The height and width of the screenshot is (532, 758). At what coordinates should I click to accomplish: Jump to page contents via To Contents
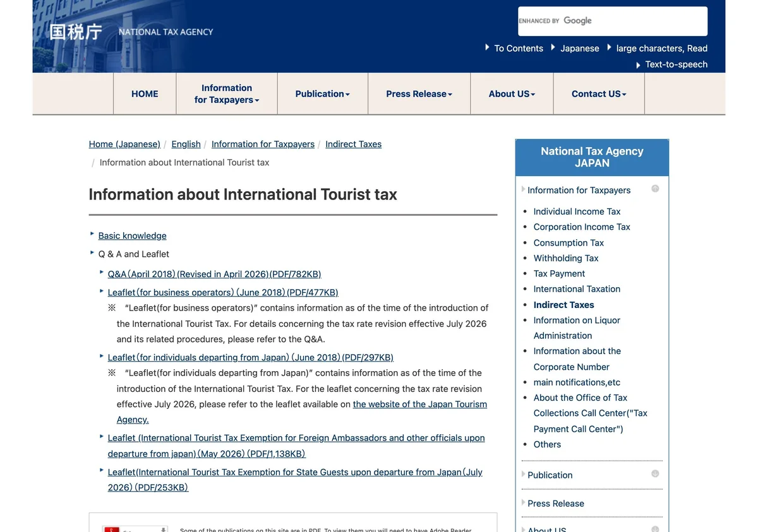coord(519,48)
